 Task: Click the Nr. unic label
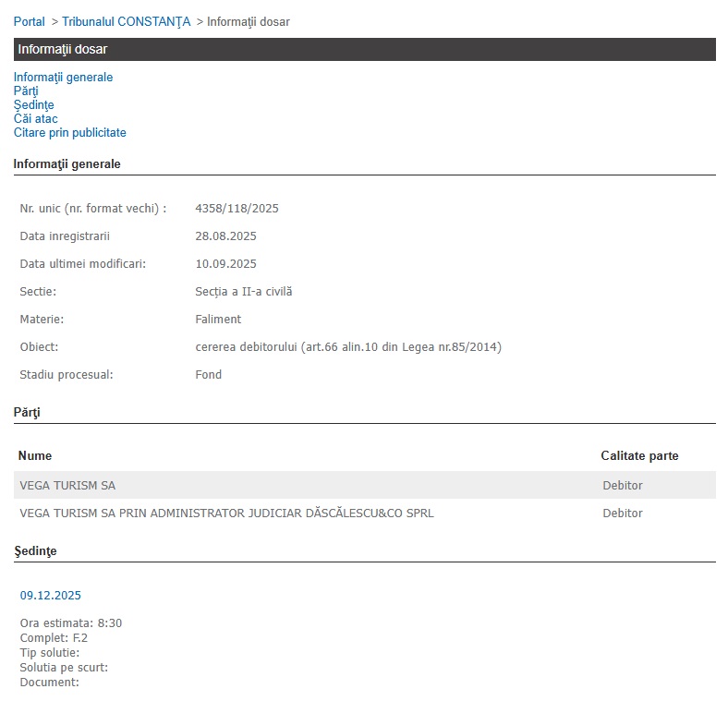coord(93,209)
